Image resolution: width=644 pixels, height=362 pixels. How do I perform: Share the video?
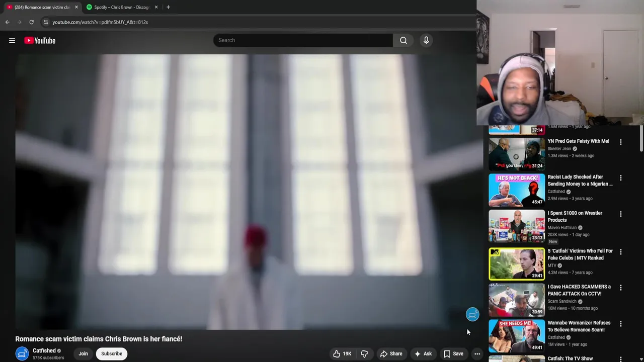tap(391, 354)
